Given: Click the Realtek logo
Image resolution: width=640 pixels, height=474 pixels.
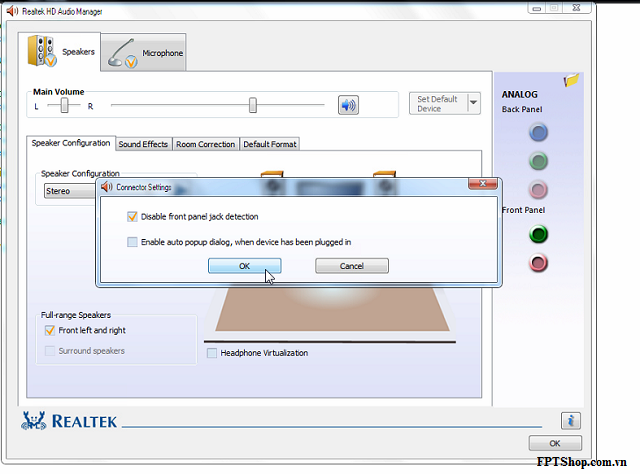Looking at the screenshot, I should [x=69, y=421].
